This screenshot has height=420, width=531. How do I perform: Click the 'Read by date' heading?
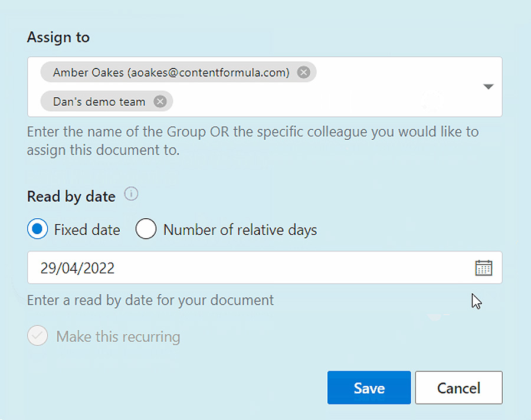point(71,196)
